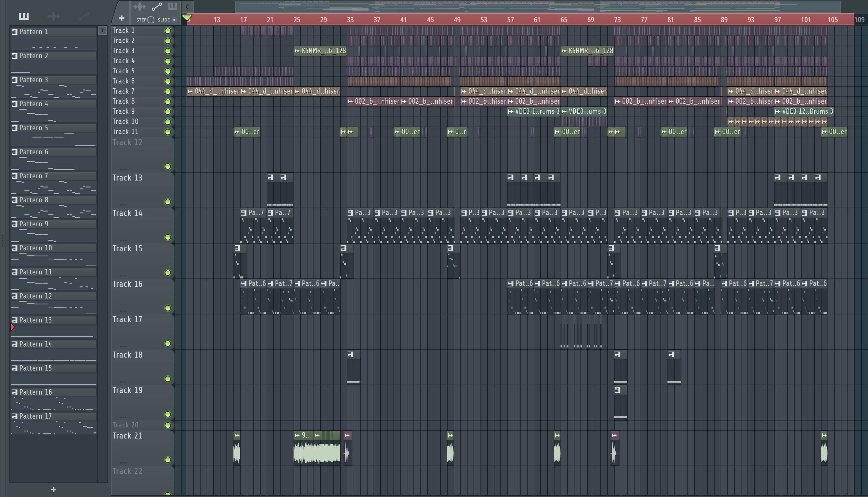
Task: Click the Track 9 name label
Action: click(124, 112)
